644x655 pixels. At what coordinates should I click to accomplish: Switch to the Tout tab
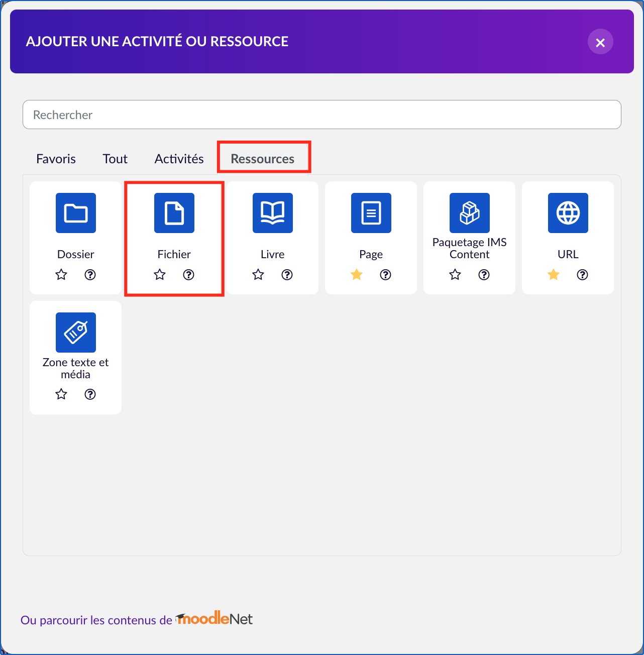(x=115, y=159)
